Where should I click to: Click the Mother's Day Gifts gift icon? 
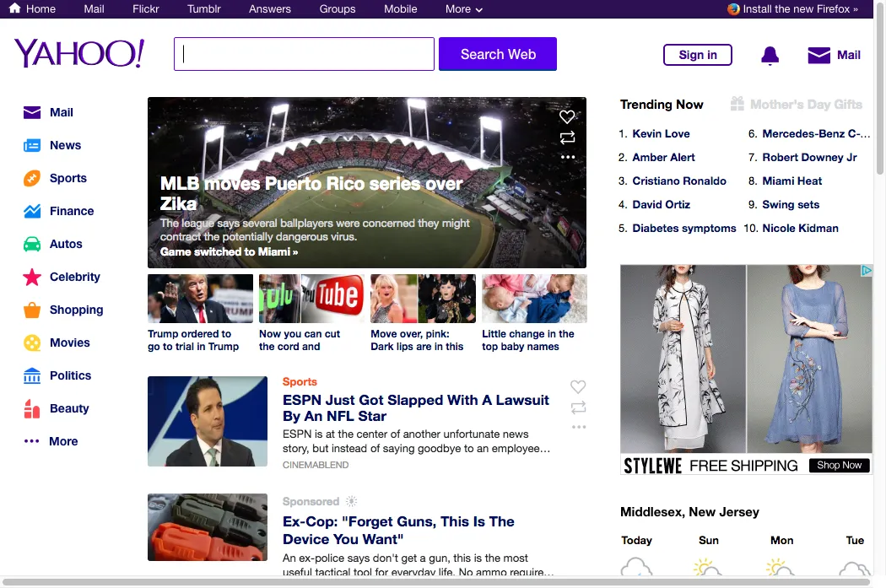tap(737, 104)
